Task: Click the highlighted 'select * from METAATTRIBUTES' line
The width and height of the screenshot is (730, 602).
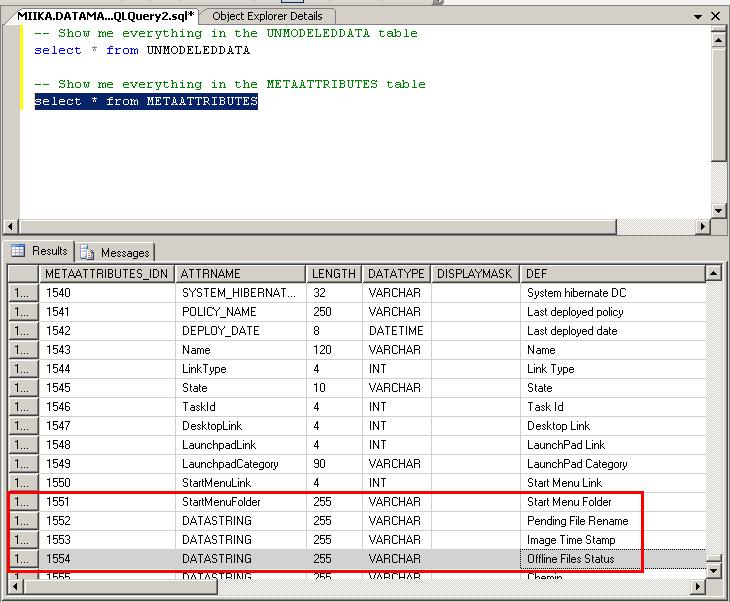Action: [146, 101]
